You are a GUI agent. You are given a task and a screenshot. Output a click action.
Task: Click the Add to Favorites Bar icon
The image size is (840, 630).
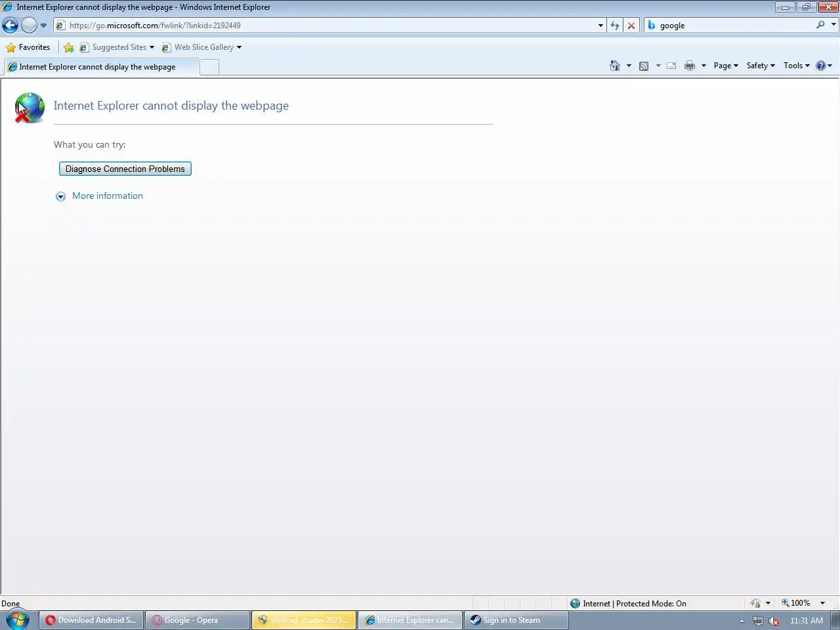[x=69, y=47]
